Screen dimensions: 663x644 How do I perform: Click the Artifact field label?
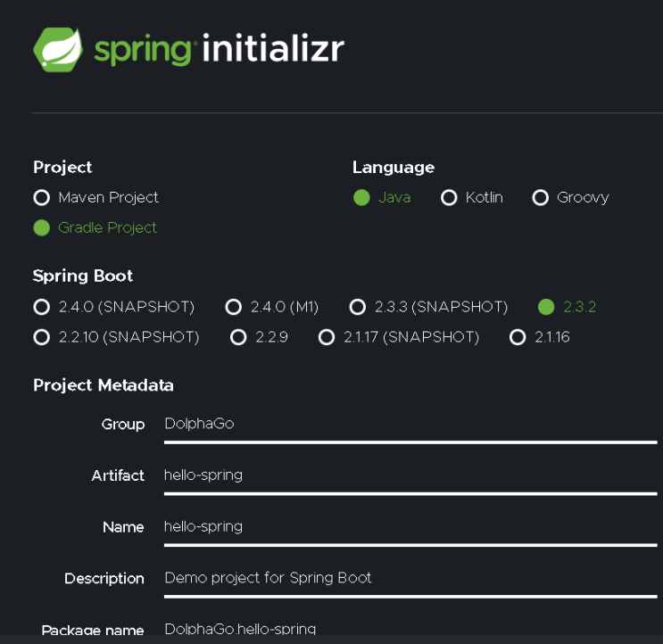click(x=118, y=475)
